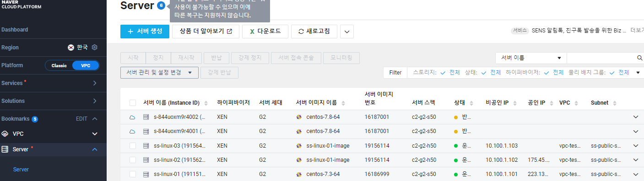Check the ss-linux-02 row checkbox
Viewport: 644px width, 181px height.
[x=133, y=160]
